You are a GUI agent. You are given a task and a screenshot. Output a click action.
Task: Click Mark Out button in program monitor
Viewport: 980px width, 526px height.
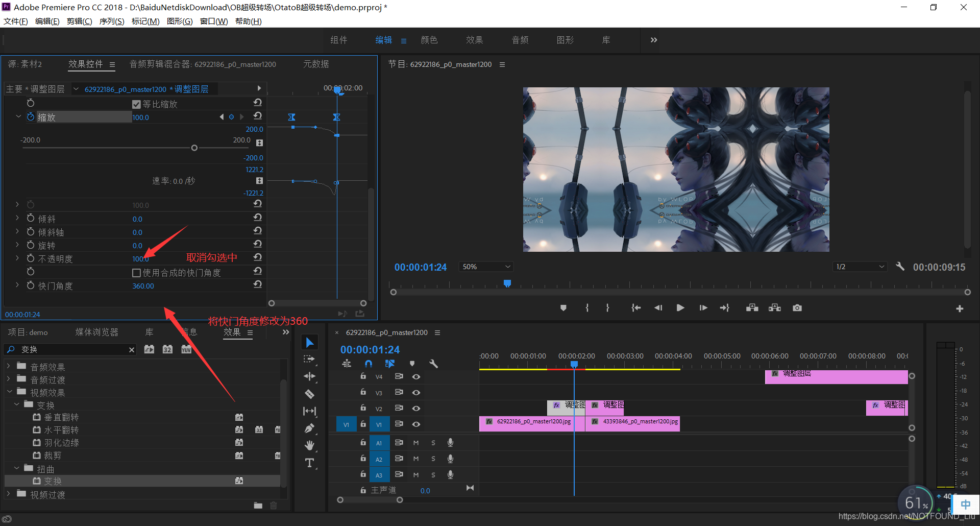[607, 308]
